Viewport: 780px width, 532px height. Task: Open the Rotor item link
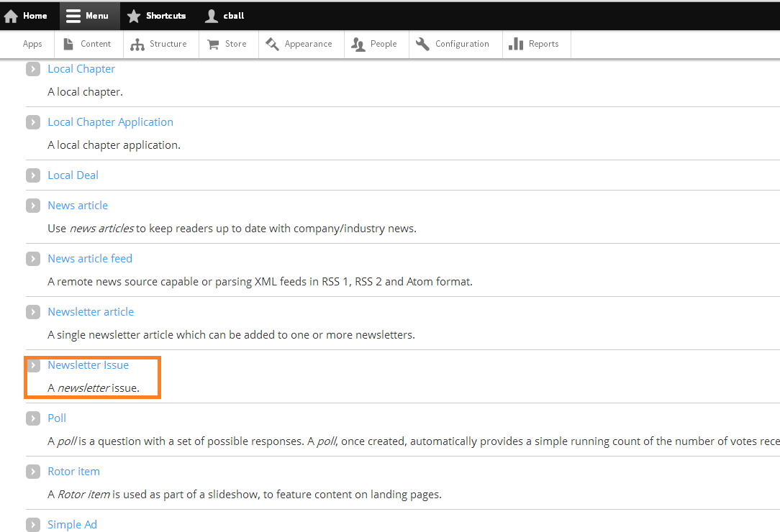[x=73, y=472]
